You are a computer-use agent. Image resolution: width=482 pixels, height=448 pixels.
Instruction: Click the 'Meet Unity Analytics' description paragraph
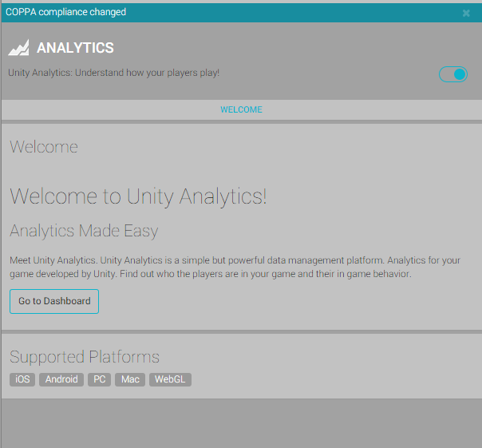(235, 267)
